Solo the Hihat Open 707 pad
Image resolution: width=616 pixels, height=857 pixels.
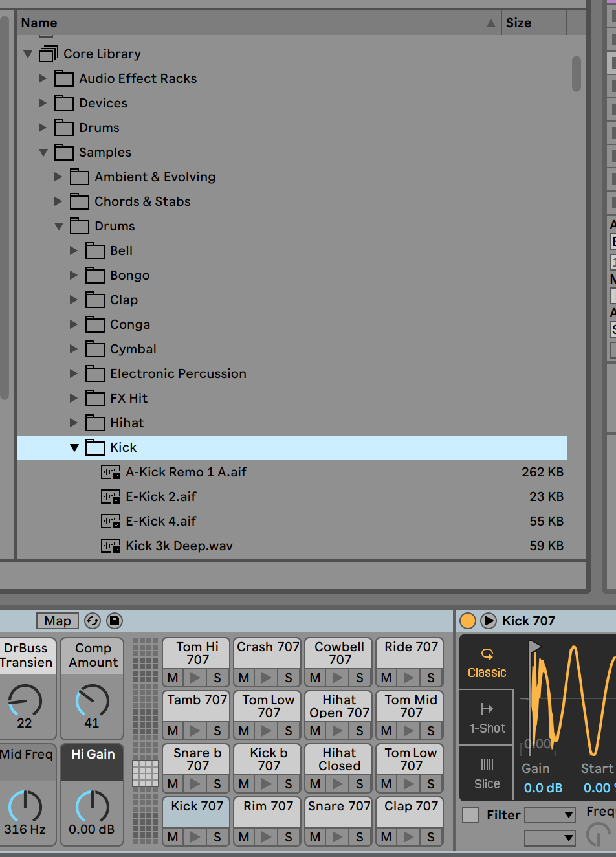(x=360, y=731)
